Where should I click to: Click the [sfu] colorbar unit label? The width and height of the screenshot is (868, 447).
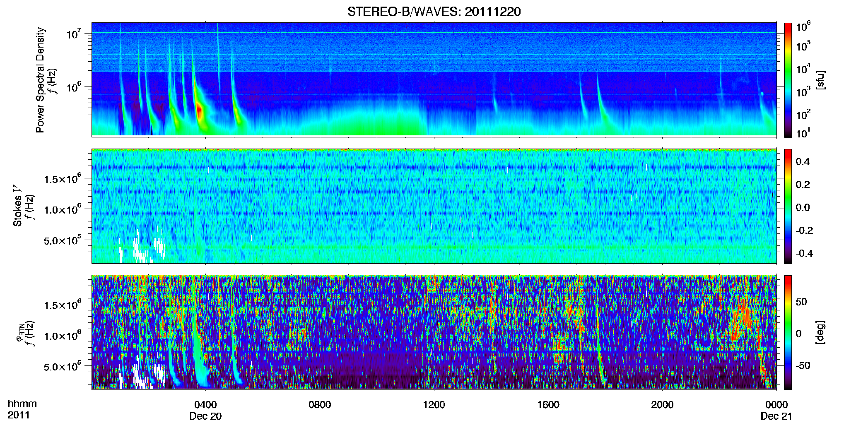(820, 80)
